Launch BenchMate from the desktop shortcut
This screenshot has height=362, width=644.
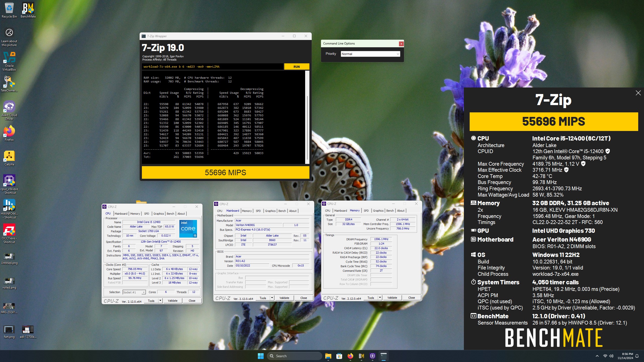pos(28,10)
